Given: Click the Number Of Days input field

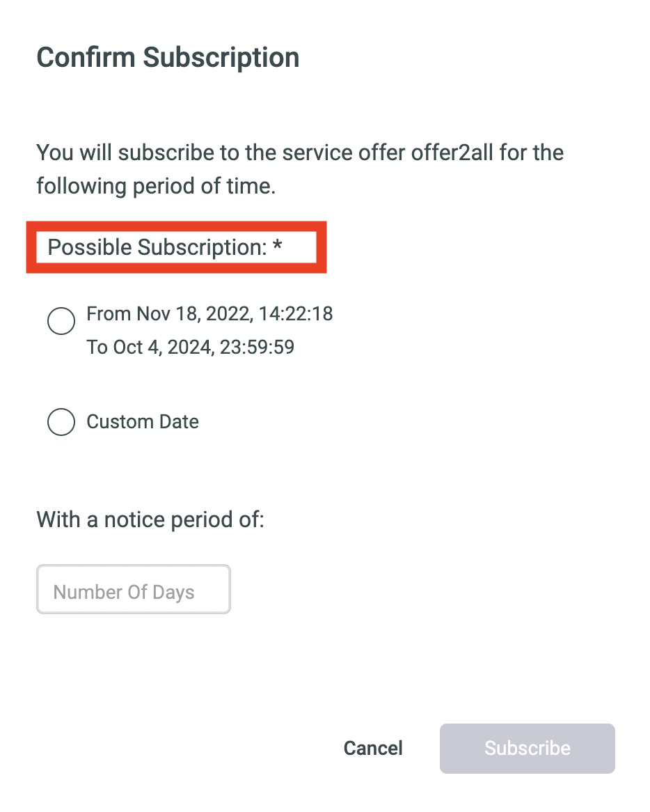Looking at the screenshot, I should [134, 589].
